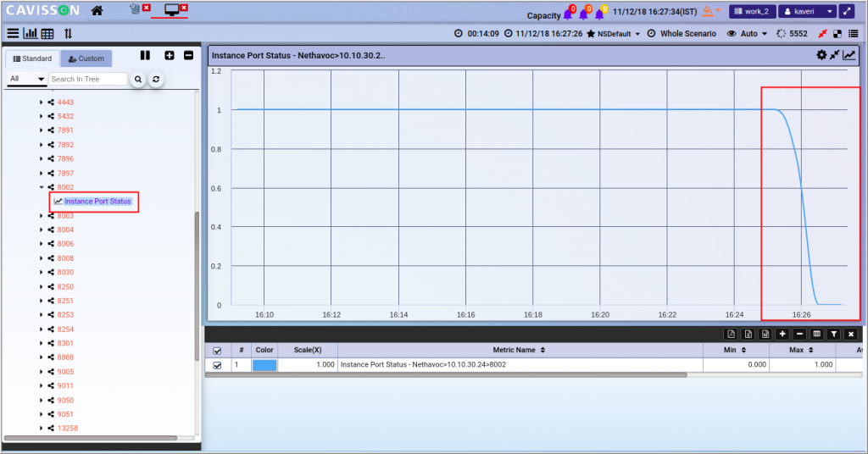
Task: Refresh the metric tree
Action: tap(156, 79)
